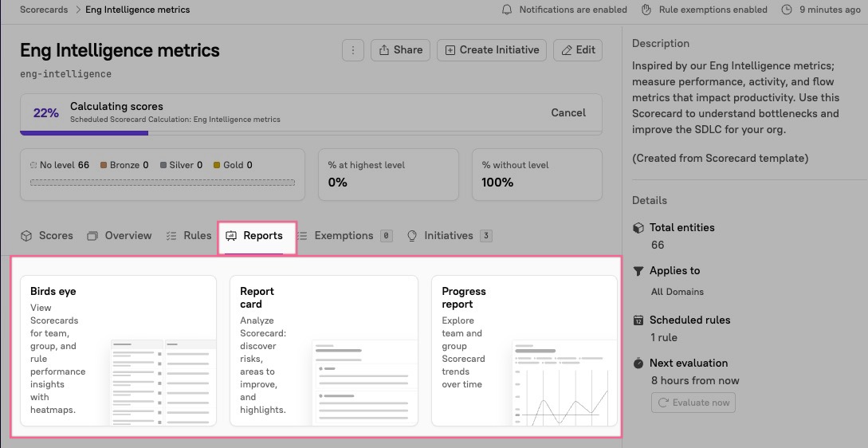Click the Next evaluation stopwatch icon

point(638,364)
